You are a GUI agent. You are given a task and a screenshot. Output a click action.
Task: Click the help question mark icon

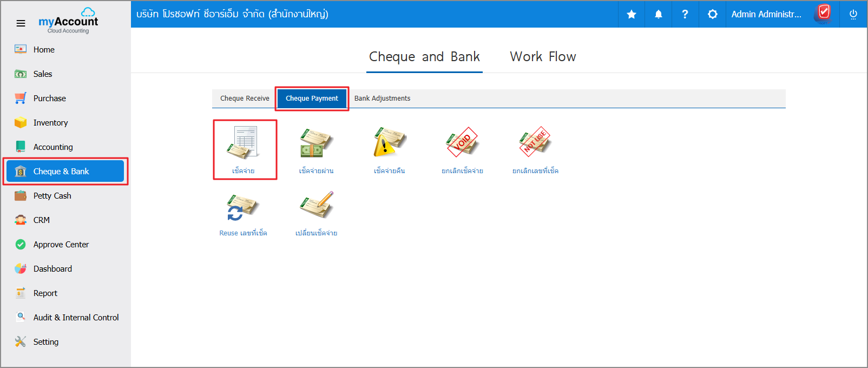pos(685,15)
